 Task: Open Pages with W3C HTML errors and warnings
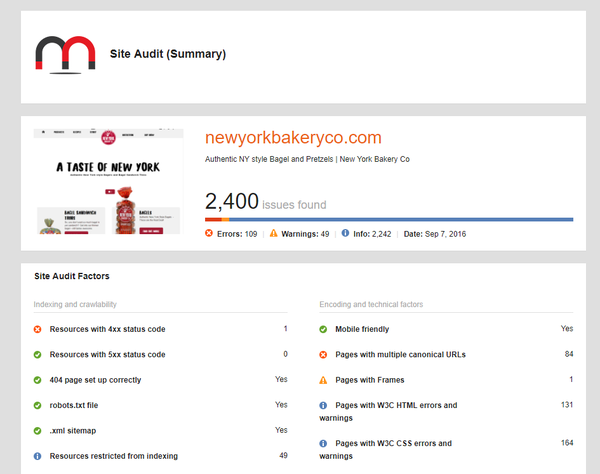(388, 411)
